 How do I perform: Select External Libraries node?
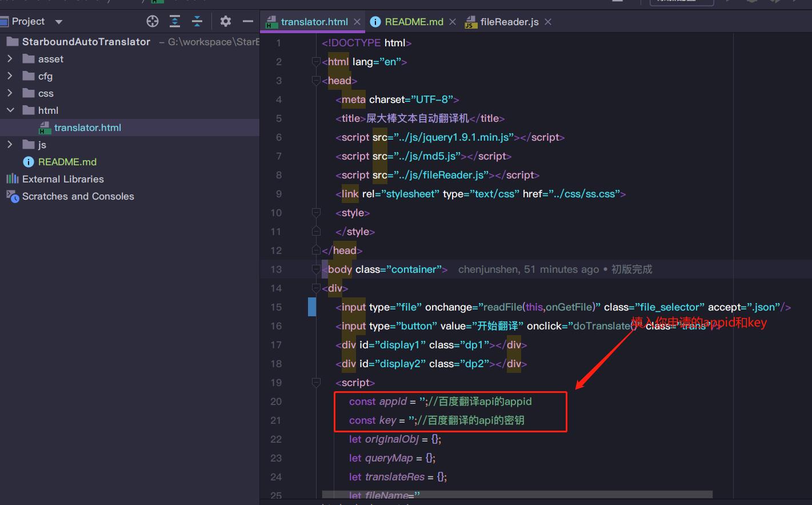tap(130, 179)
